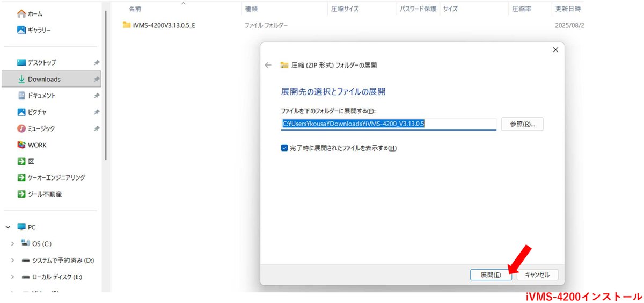Click the デスクトップ monitor icon
The height and width of the screenshot is (303, 644).
click(21, 62)
